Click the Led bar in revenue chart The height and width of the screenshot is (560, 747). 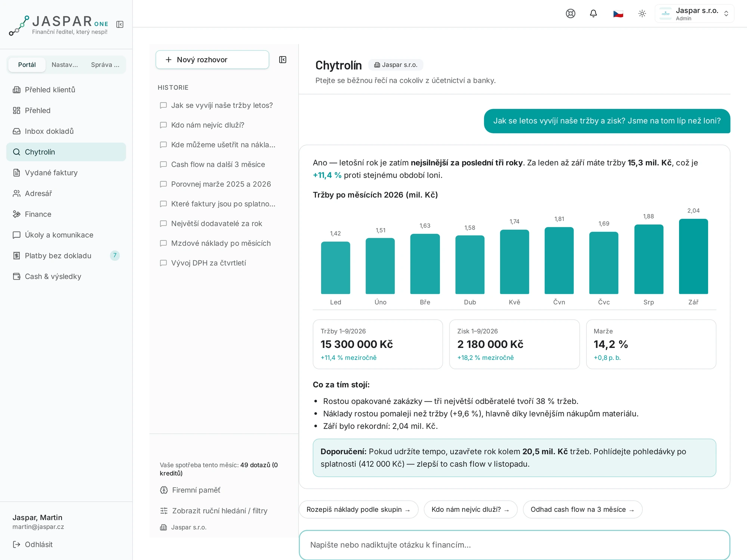click(x=335, y=268)
